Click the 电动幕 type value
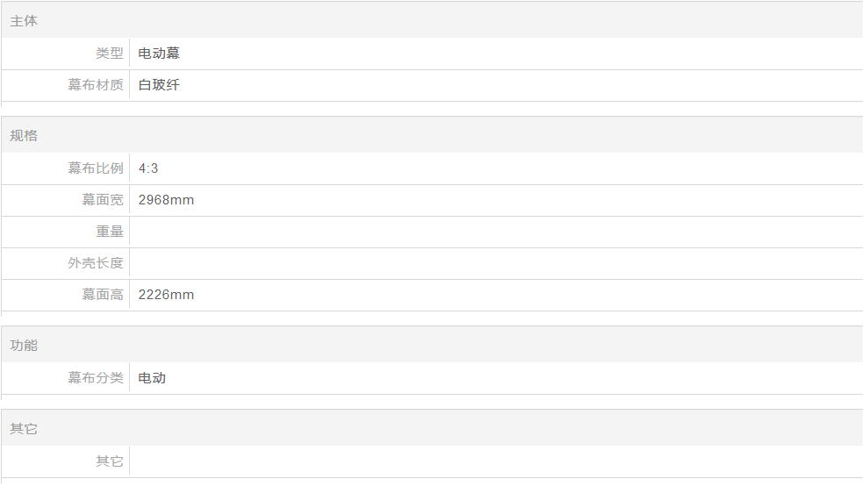 tap(159, 54)
